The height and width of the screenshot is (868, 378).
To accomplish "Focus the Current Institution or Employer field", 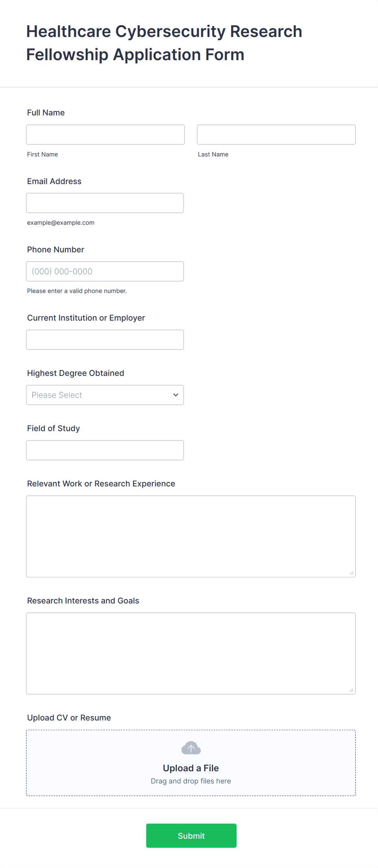I will coord(105,340).
